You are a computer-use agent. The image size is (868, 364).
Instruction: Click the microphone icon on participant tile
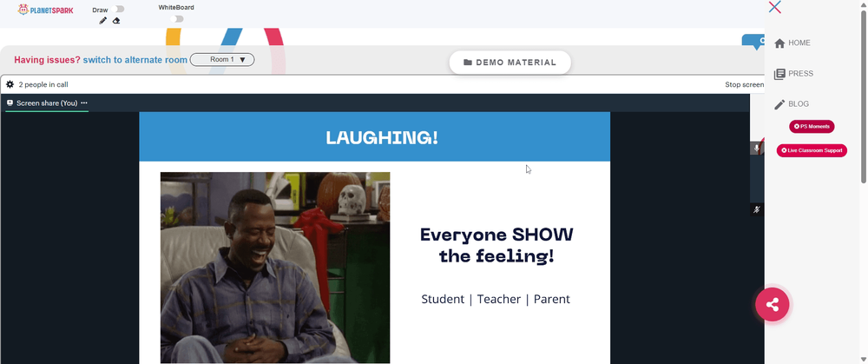click(757, 149)
